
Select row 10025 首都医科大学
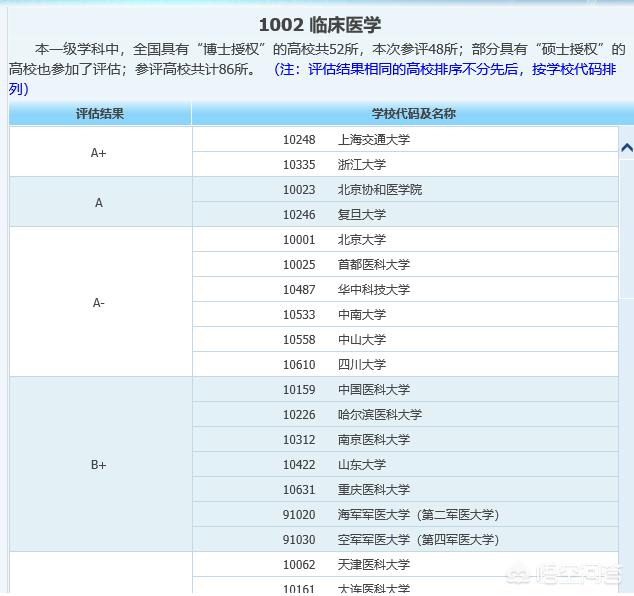[x=405, y=264]
